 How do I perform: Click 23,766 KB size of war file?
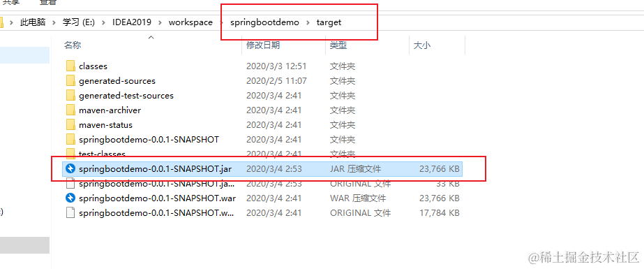pyautogui.click(x=439, y=198)
